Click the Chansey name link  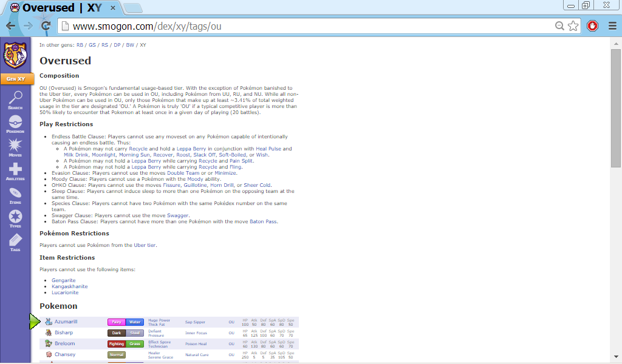[x=65, y=354]
